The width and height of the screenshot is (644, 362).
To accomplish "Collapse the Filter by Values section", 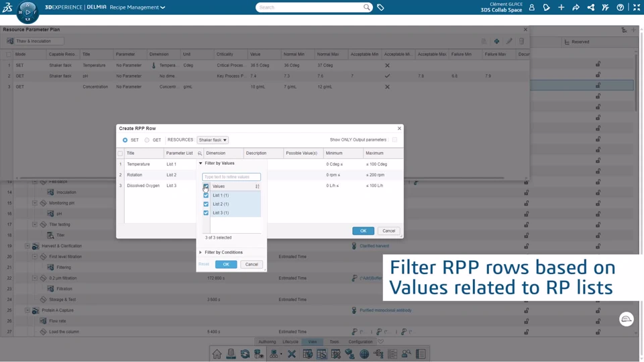I will pos(201,164).
